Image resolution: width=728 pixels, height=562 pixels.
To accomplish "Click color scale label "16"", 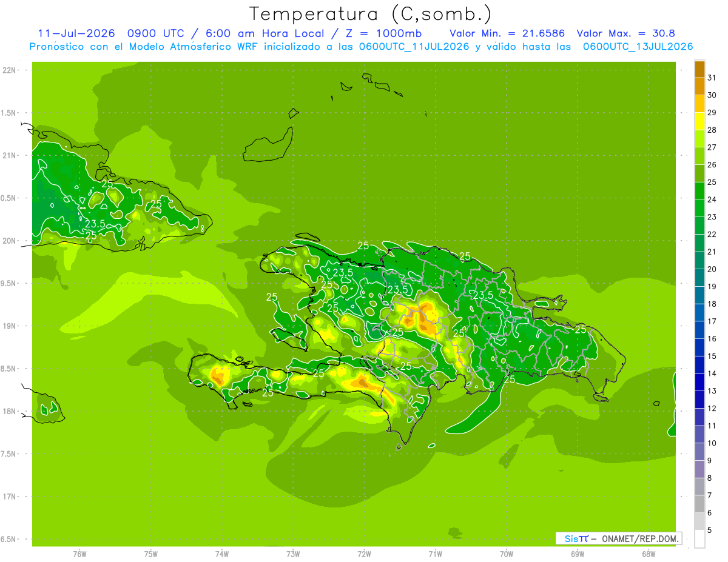I will pyautogui.click(x=712, y=339).
